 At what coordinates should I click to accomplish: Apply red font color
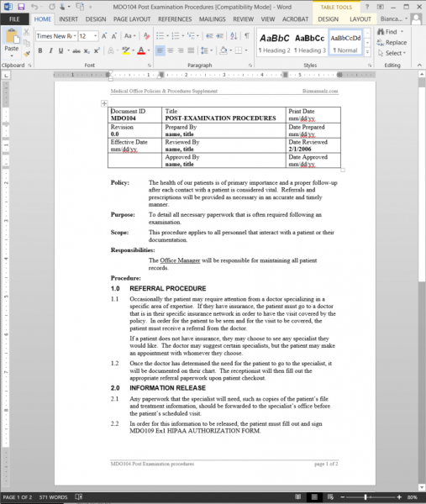141,50
